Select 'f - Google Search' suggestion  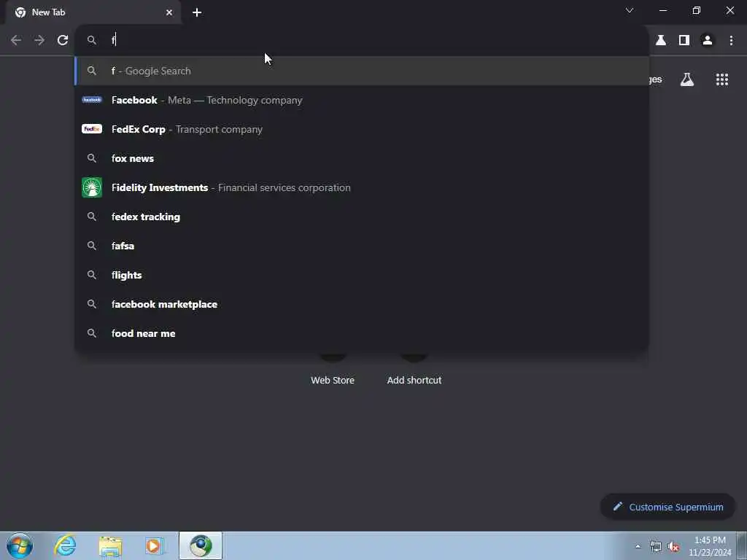pyautogui.click(x=362, y=71)
